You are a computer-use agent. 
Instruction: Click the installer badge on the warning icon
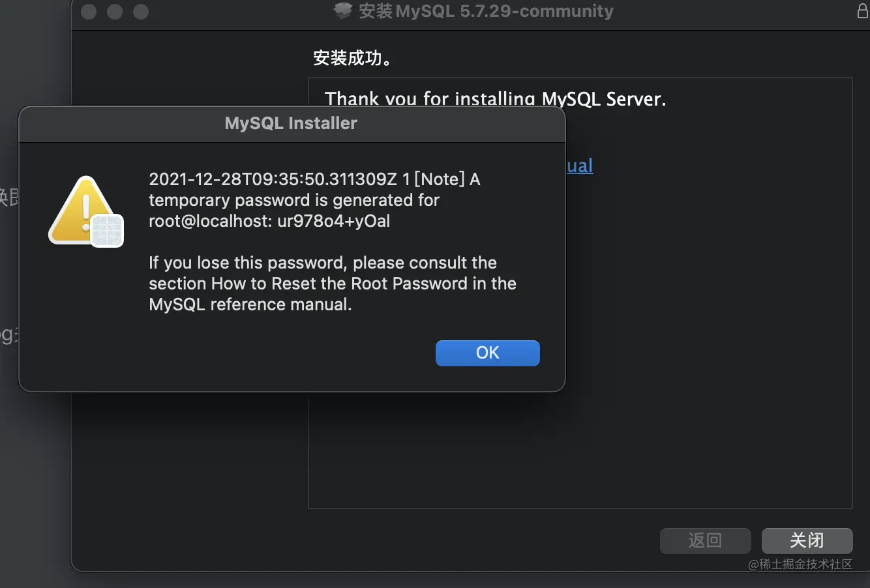107,231
